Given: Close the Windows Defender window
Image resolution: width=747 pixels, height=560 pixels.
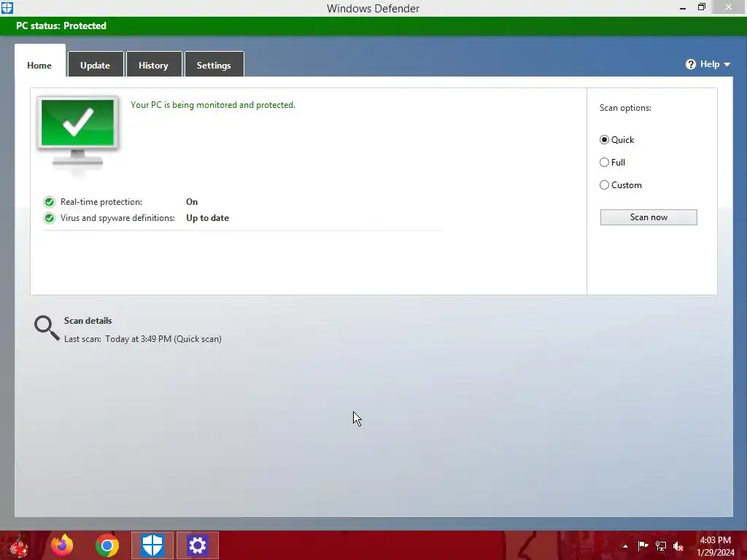Looking at the screenshot, I should tap(729, 7).
